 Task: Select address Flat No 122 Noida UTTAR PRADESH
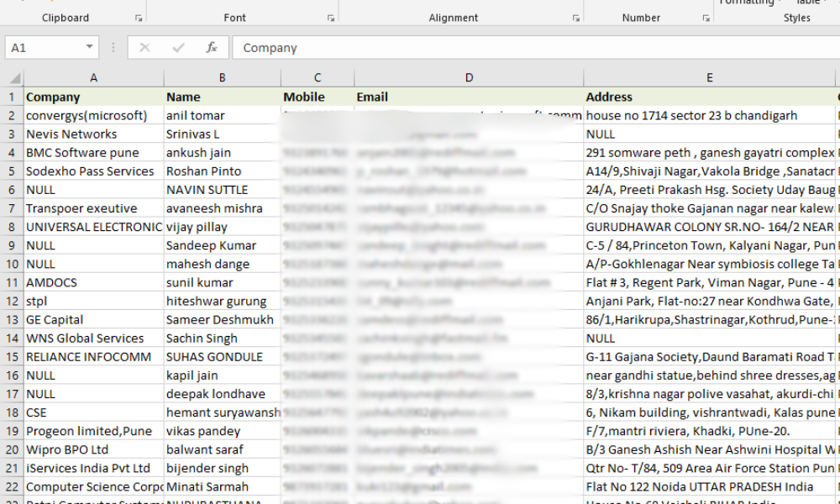pos(709,487)
